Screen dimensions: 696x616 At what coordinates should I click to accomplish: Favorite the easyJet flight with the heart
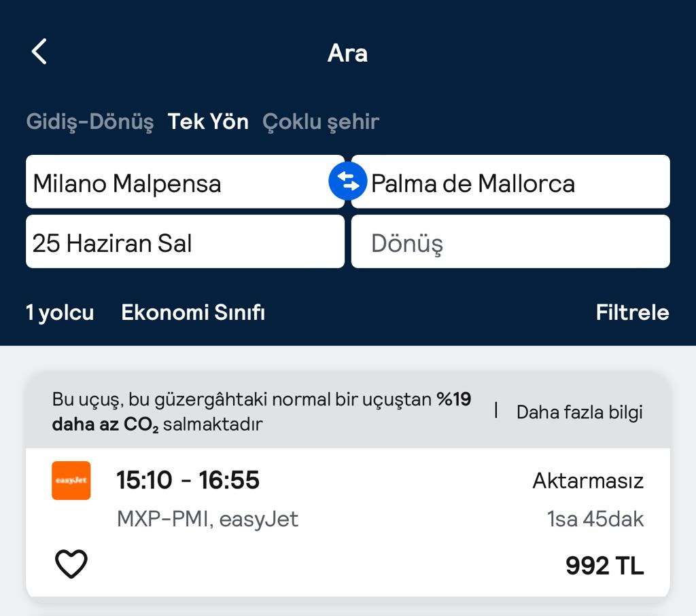[x=71, y=564]
